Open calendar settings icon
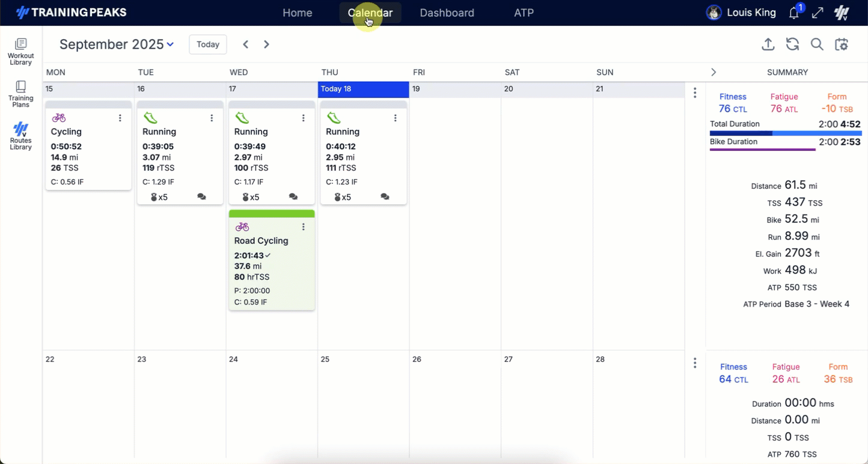 [841, 44]
